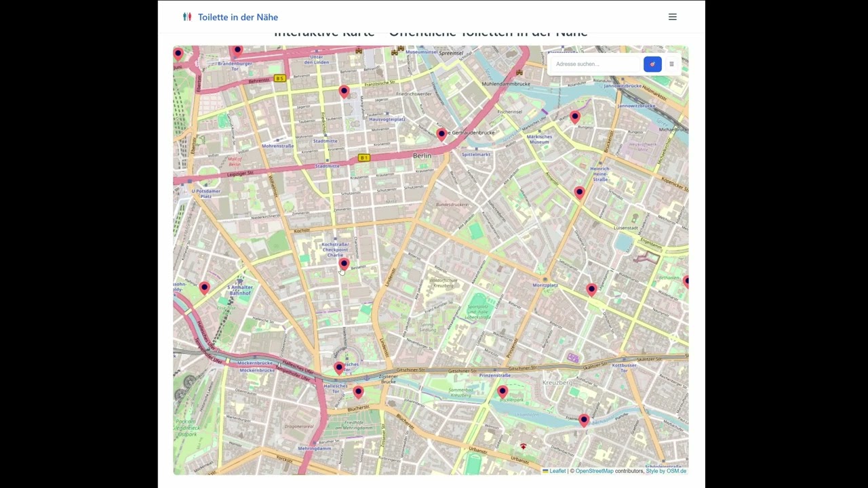
Task: Select the marker at Fraenkelufer canal
Action: coord(584,420)
